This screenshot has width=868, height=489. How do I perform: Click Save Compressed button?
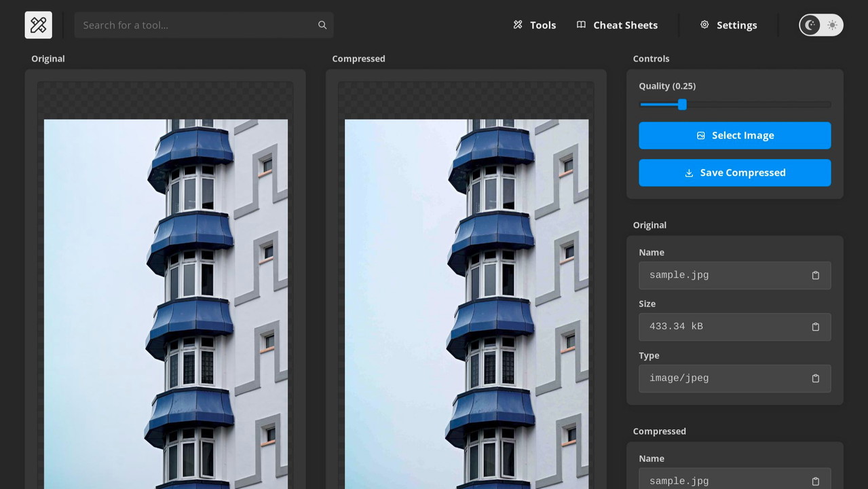(x=734, y=173)
